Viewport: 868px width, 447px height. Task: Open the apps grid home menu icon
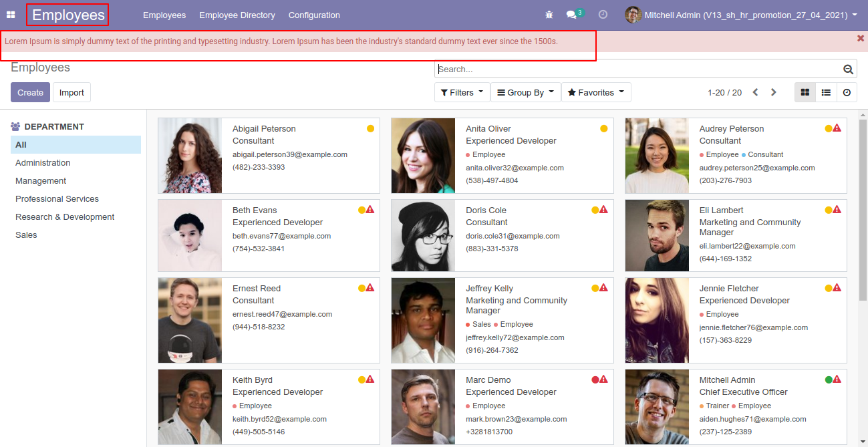click(11, 15)
